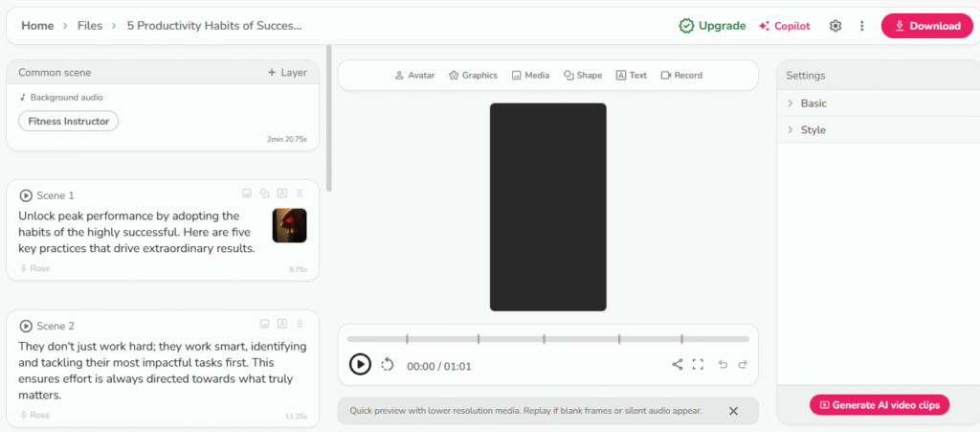Viewport: 980px width, 432px height.
Task: Select the Text tool
Action: tap(632, 75)
